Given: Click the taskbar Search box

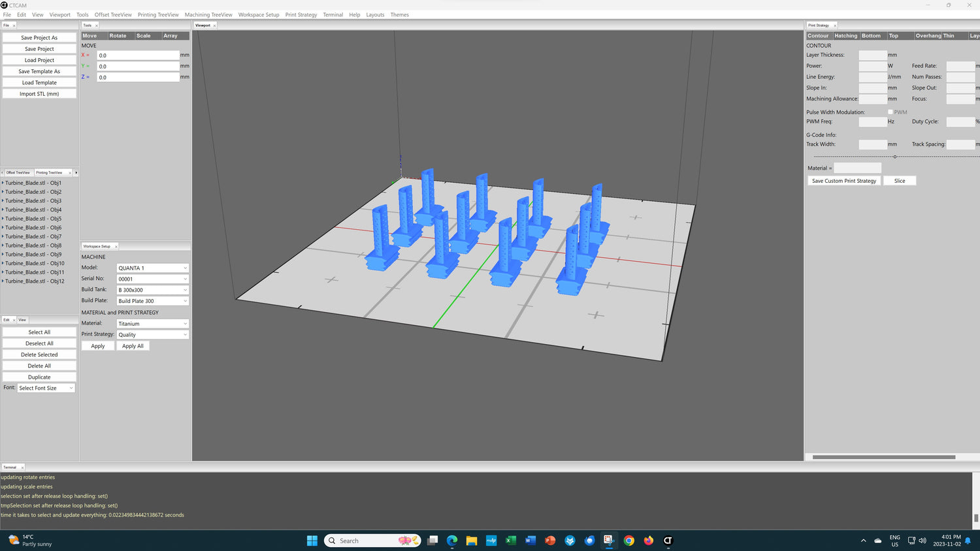Looking at the screenshot, I should [372, 541].
